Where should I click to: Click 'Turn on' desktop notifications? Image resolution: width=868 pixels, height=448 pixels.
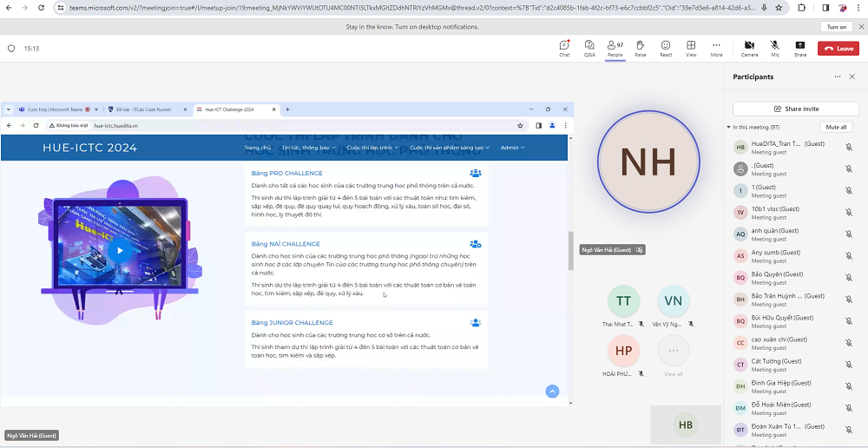(x=837, y=27)
